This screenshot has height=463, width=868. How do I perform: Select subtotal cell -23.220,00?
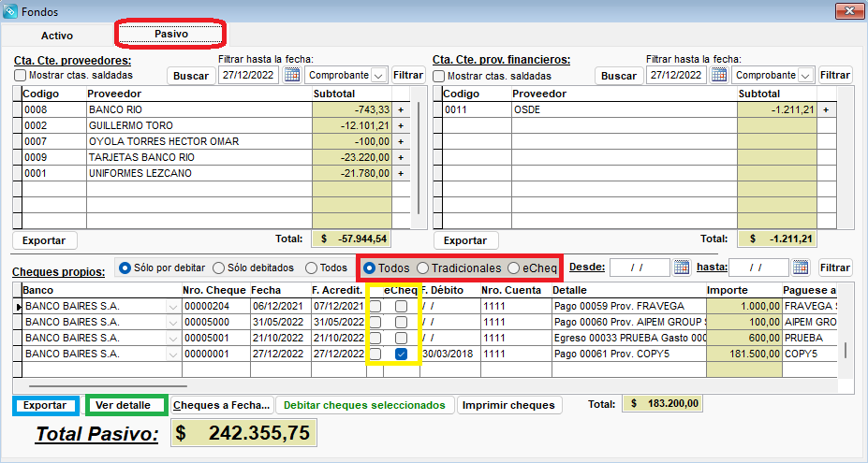pos(352,158)
